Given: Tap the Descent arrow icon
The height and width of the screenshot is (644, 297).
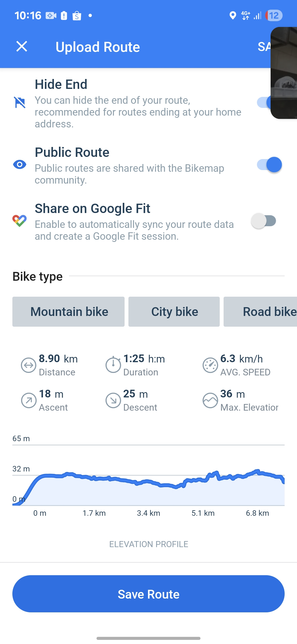Looking at the screenshot, I should click(113, 400).
